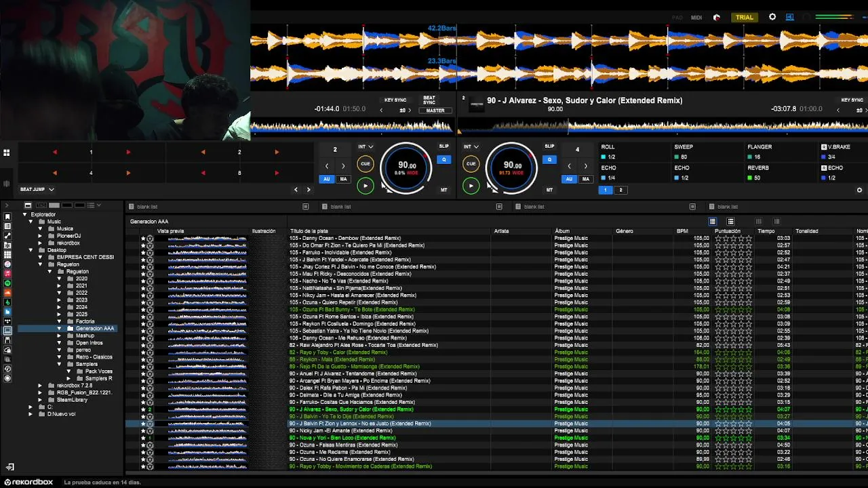Viewport: 868px width, 488px height.
Task: Expand the PioneerDJ folder
Action: point(41,236)
